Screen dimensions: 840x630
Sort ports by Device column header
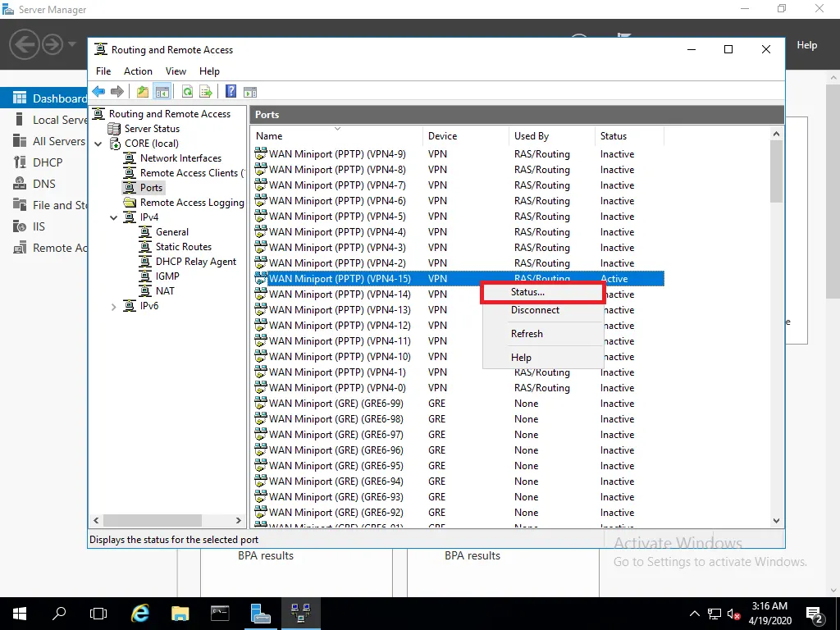[465, 136]
